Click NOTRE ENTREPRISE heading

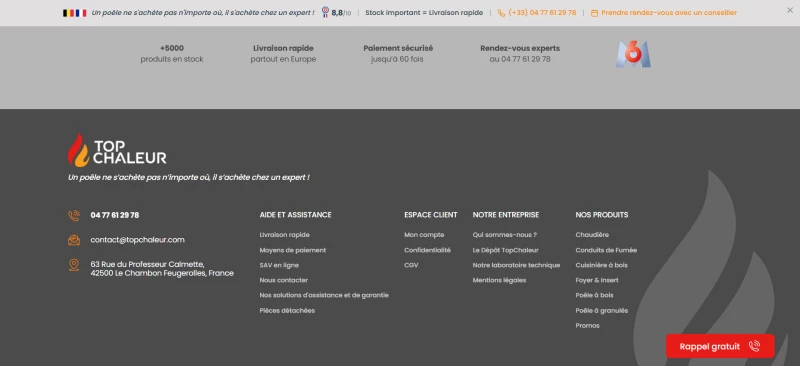pyautogui.click(x=506, y=215)
